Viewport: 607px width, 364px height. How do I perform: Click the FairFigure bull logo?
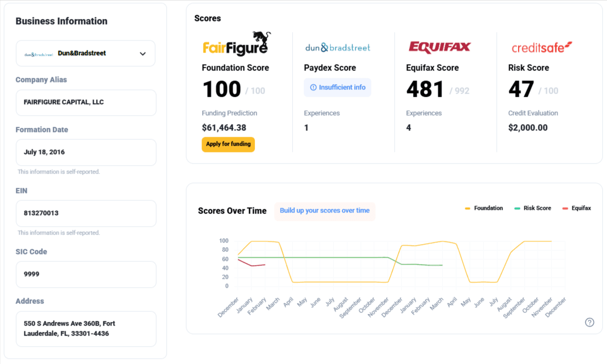click(x=235, y=44)
